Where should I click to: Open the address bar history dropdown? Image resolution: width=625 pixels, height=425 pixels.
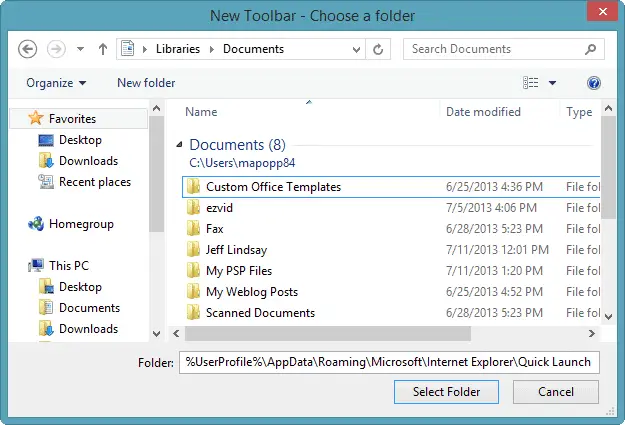coord(356,50)
